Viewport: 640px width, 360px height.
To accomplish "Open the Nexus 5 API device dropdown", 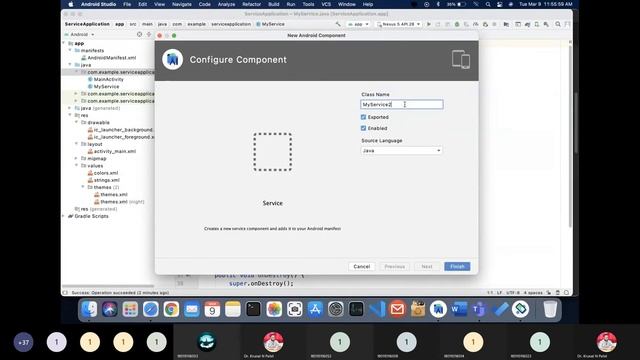I will click(398, 24).
